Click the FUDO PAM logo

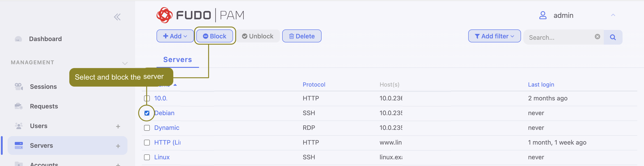pyautogui.click(x=200, y=15)
